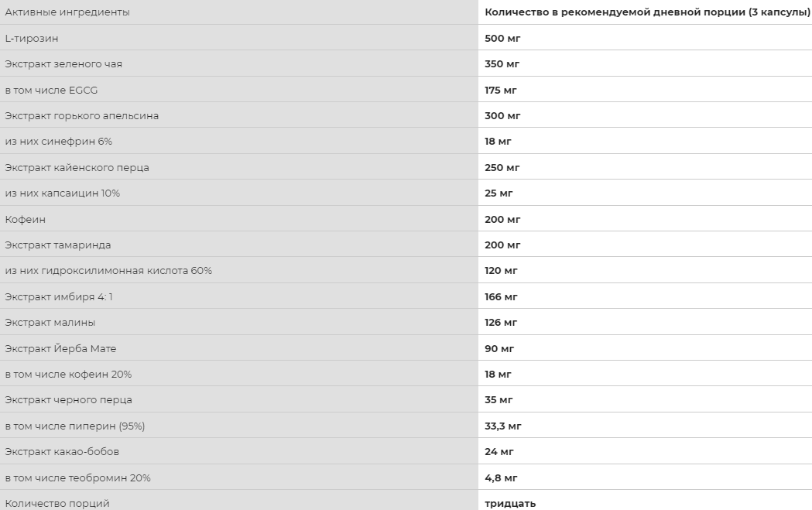Select the "Экстракт тамаринда" row label
Viewport: 812px width, 510px height.
coord(58,245)
